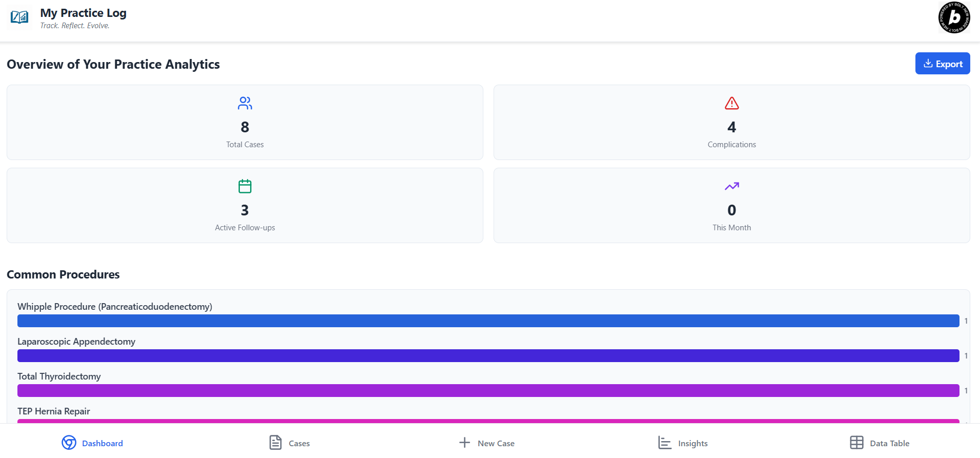Click the blue Whipple Procedure bar
Screen dimensions: 980x458
(x=488, y=321)
